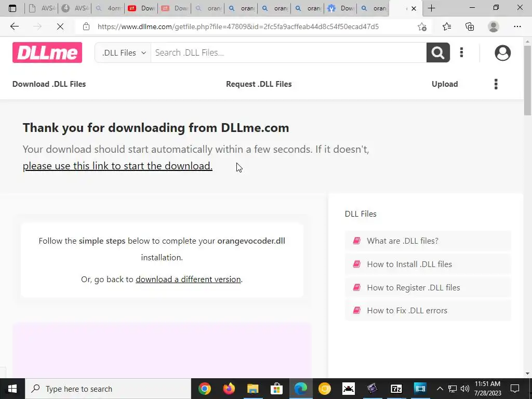Viewport: 532px width, 399px height.
Task: Open 7-Zip from the taskbar
Action: (x=396, y=389)
